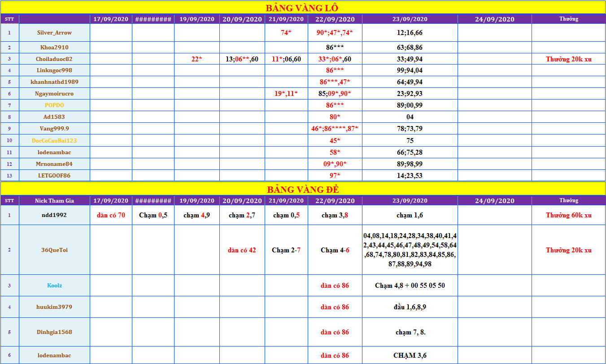
Task: Click the 'CHẠM 3,6' cell
Action: pos(410,356)
